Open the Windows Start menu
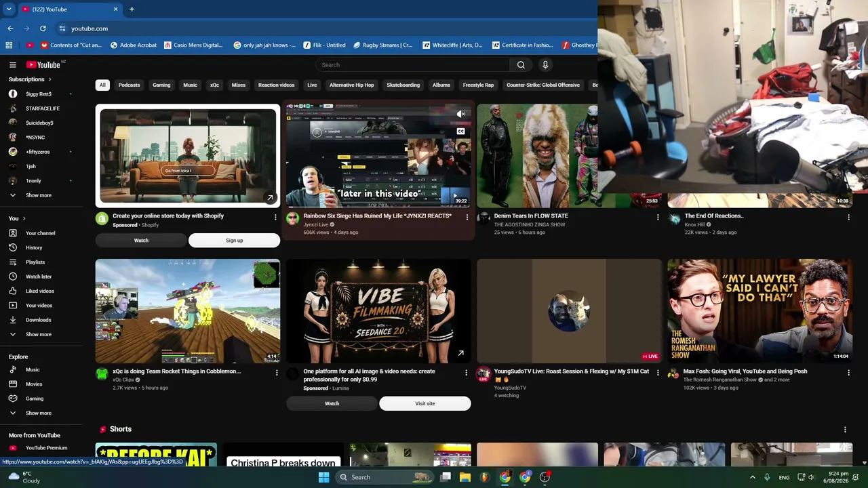 coord(323,477)
